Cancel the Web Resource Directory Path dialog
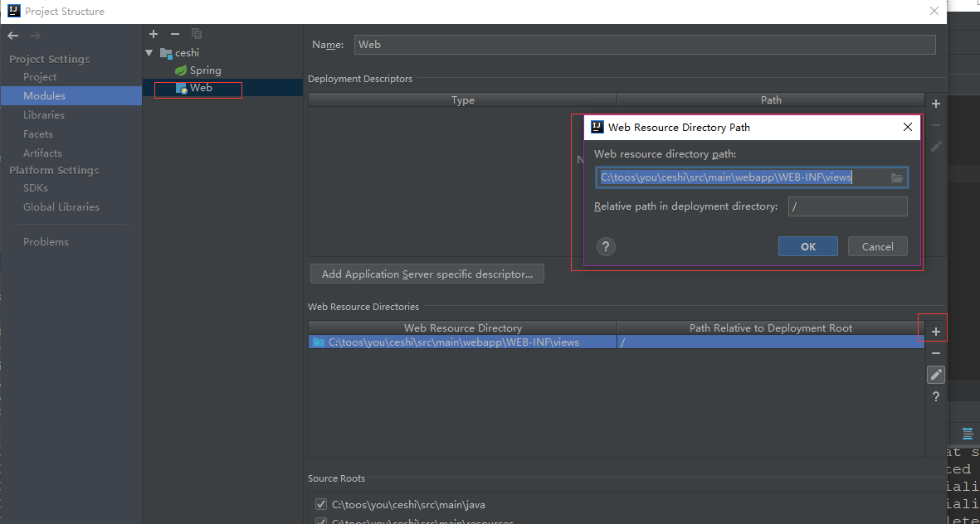Viewport: 980px width, 524px height. click(x=877, y=246)
